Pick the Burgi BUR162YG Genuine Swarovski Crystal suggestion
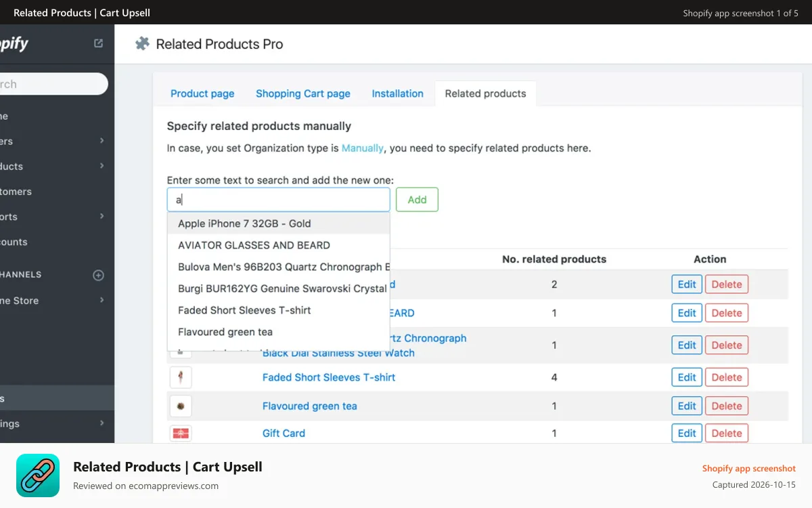The image size is (812, 508). tap(279, 289)
